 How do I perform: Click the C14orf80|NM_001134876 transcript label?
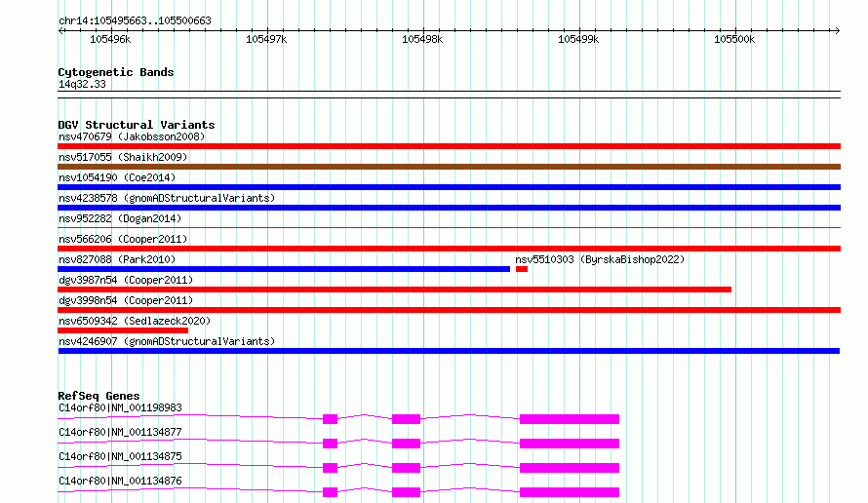tap(120, 481)
